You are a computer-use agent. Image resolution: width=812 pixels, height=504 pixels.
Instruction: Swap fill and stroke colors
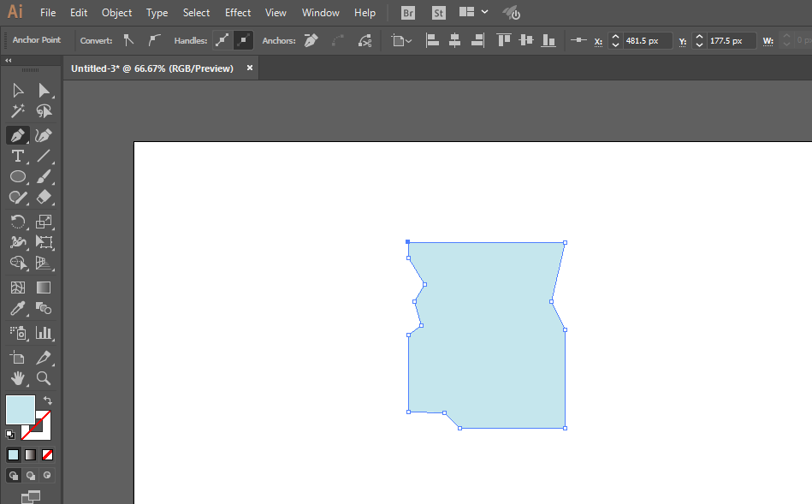[x=48, y=400]
